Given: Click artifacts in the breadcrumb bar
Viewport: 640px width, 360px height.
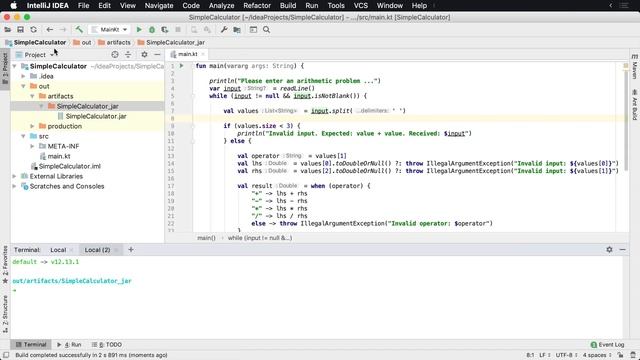Looking at the screenshot, I should tap(114, 42).
